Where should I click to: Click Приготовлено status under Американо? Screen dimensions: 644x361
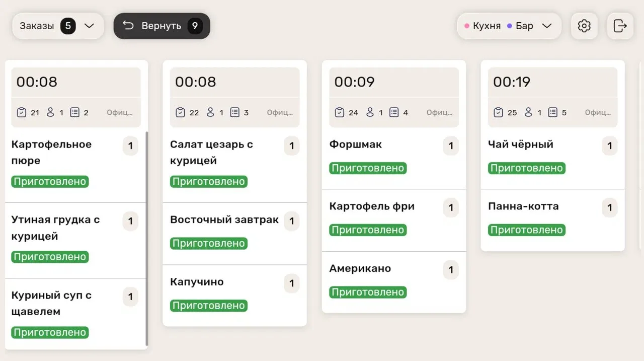(x=368, y=292)
